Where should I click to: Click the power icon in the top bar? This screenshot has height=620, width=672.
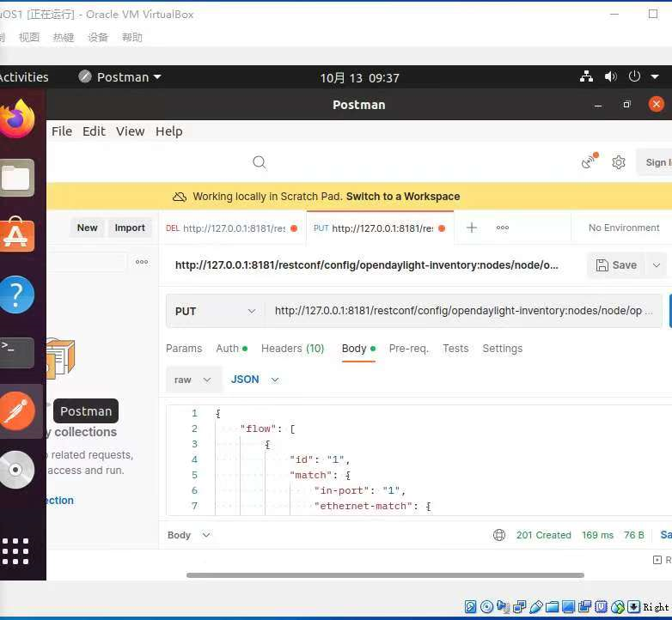(x=634, y=76)
